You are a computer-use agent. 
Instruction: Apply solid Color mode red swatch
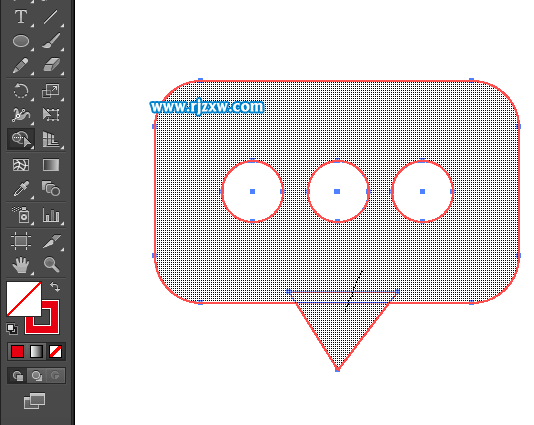pos(17,351)
